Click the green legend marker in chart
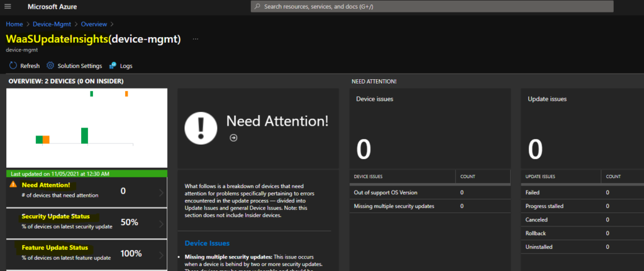Viewport: 644px width, 271px height. point(92,94)
